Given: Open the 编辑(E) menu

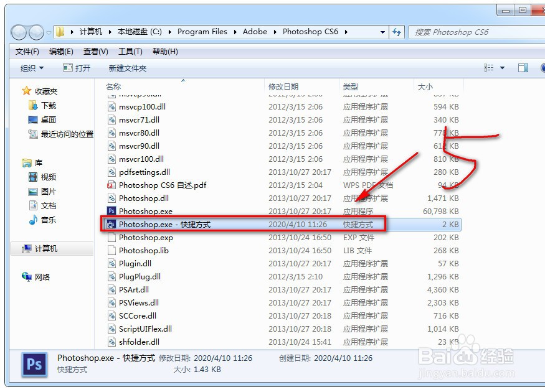Looking at the screenshot, I should (61, 52).
